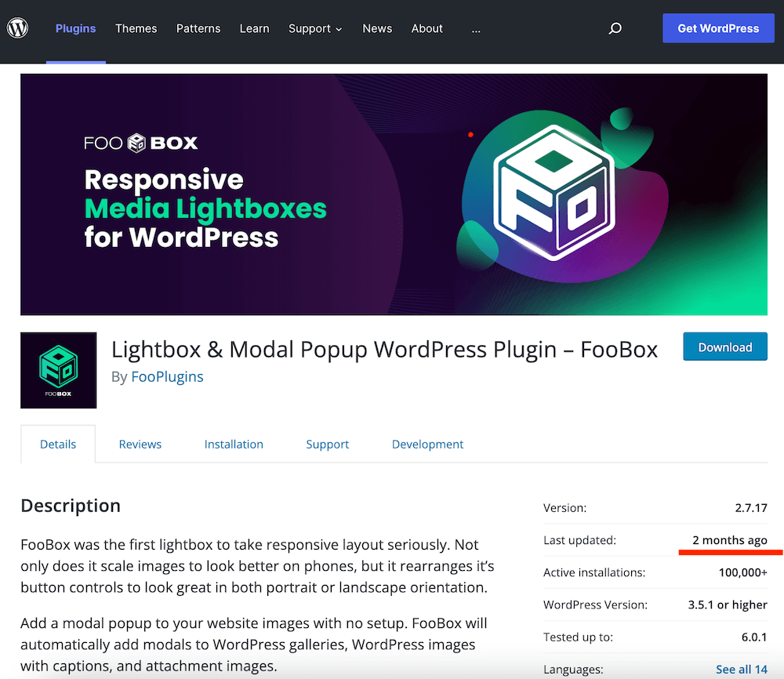Click the plugin title heading
The width and height of the screenshot is (784, 679).
[x=384, y=349]
